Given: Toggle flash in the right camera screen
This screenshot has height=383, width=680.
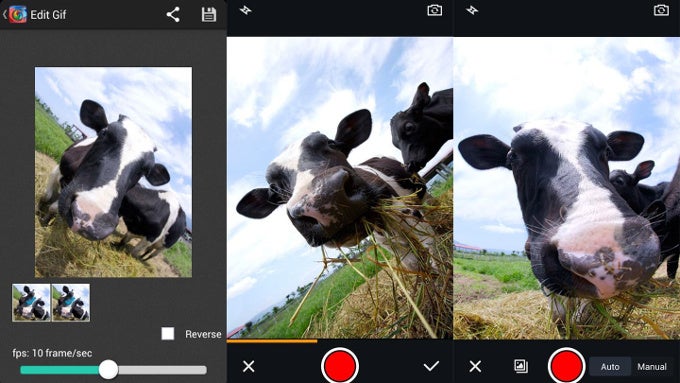Looking at the screenshot, I should tap(472, 10).
